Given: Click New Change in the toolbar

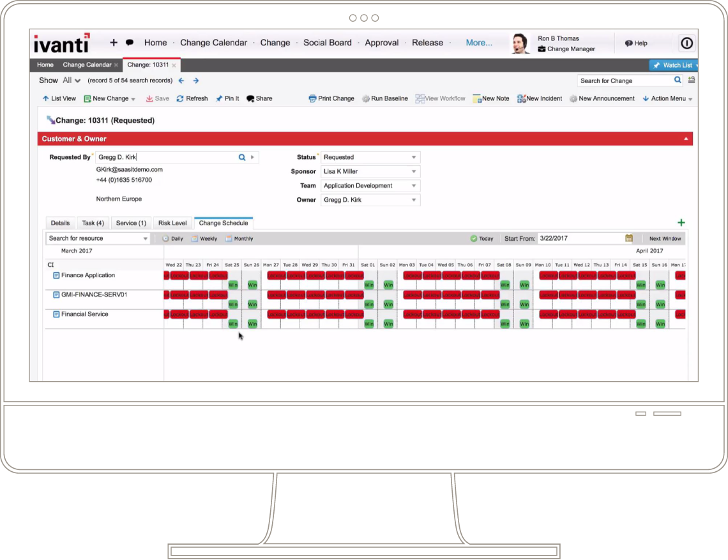Looking at the screenshot, I should [x=110, y=98].
